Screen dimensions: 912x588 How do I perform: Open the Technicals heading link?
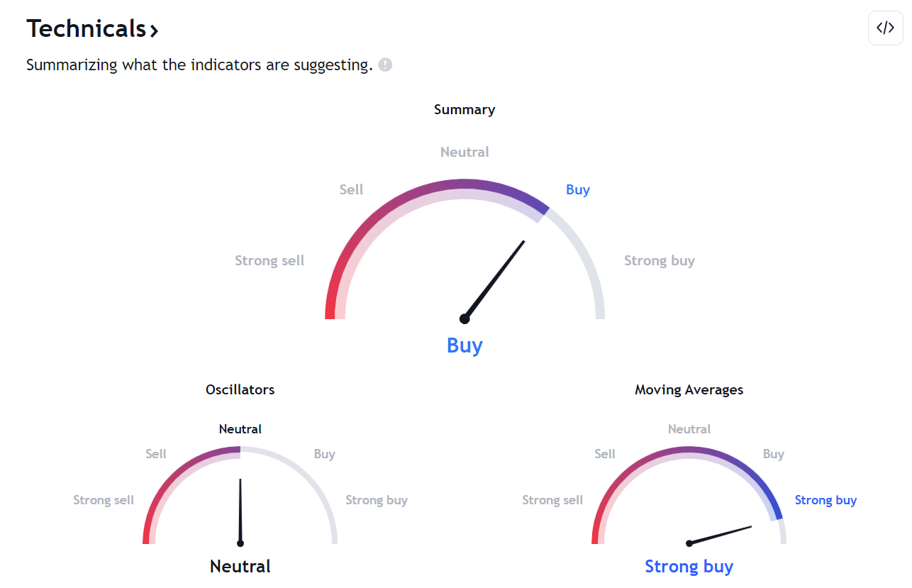tap(86, 28)
